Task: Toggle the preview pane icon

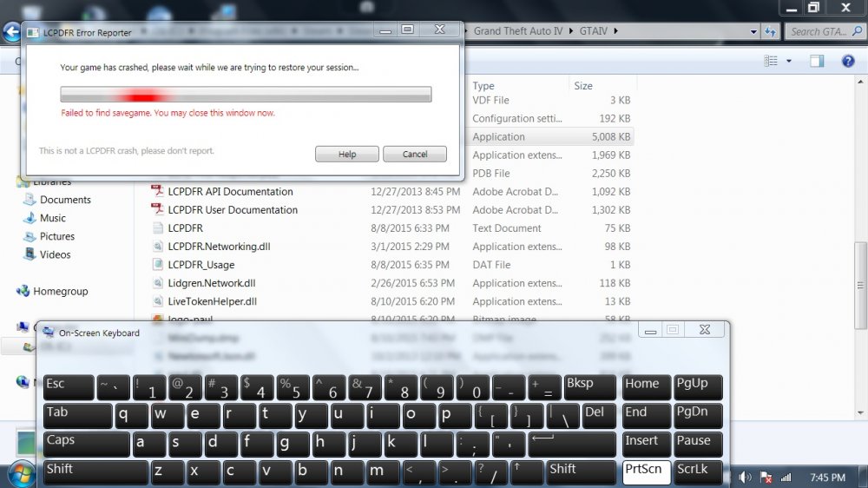Action: click(817, 61)
